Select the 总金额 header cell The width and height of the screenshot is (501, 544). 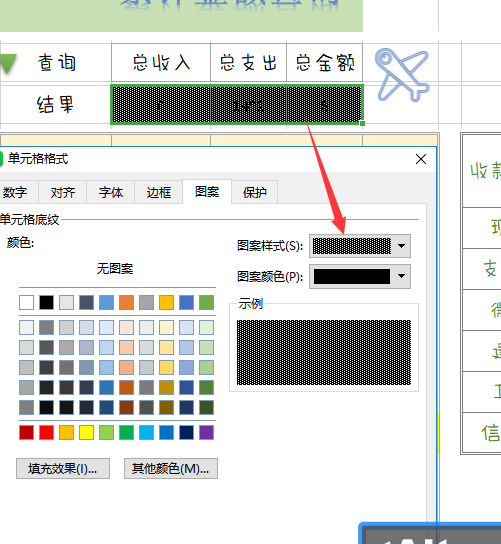pyautogui.click(x=325, y=63)
